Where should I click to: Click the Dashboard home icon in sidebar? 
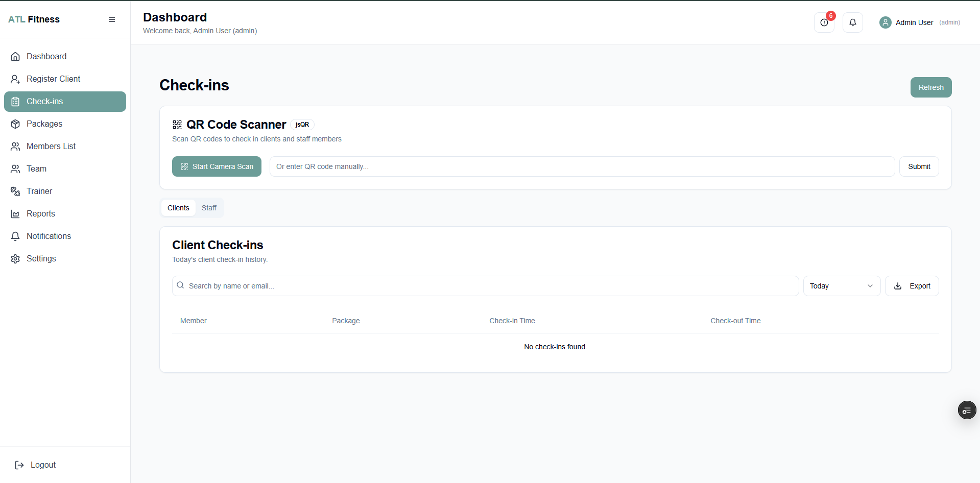pyautogui.click(x=15, y=57)
